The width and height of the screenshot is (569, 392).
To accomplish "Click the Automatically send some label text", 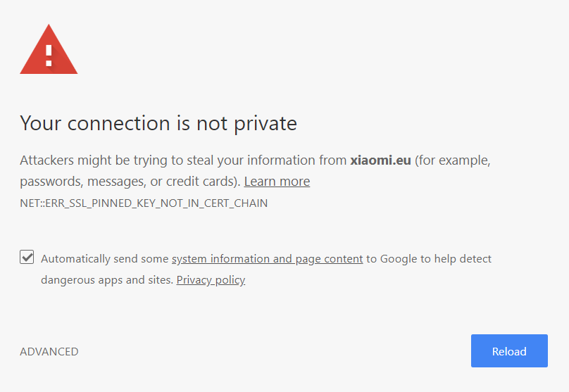I will coord(104,259).
